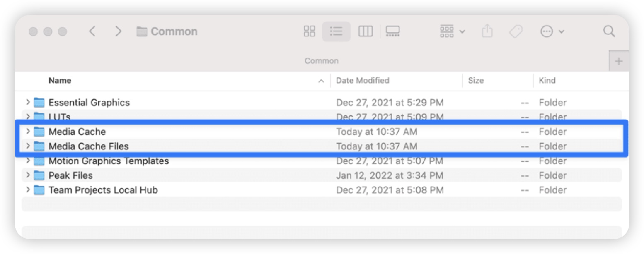Sort by Date Modified column header
Image resolution: width=644 pixels, height=254 pixels.
click(x=363, y=80)
